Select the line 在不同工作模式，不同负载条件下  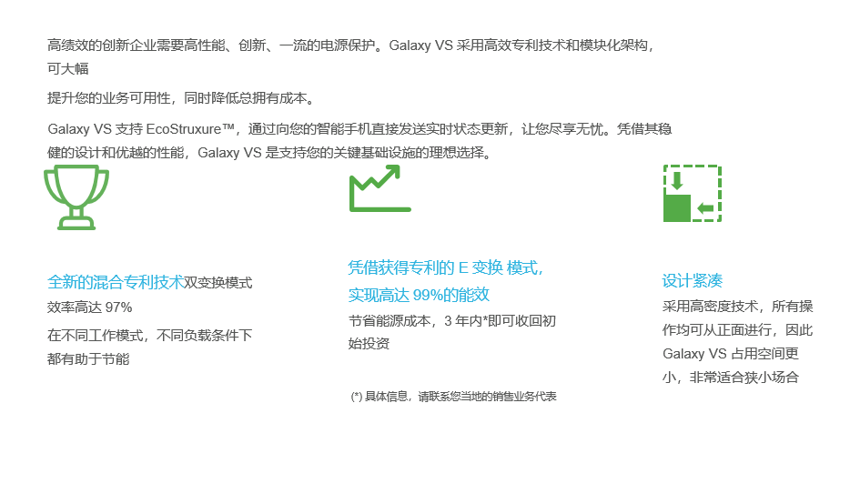click(149, 336)
